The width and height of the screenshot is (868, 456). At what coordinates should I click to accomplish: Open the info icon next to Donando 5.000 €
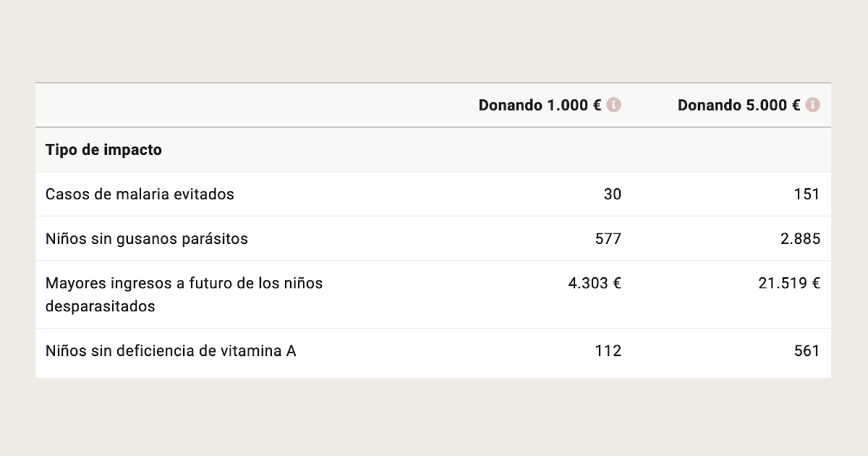[x=813, y=105]
